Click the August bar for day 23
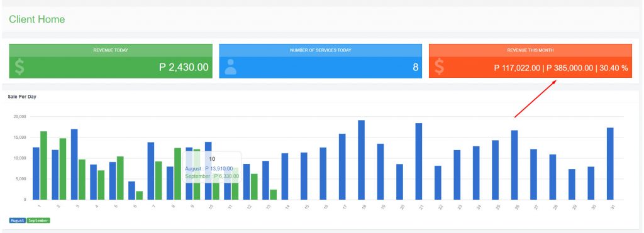Screen dimensions: 644x233 click(457, 175)
